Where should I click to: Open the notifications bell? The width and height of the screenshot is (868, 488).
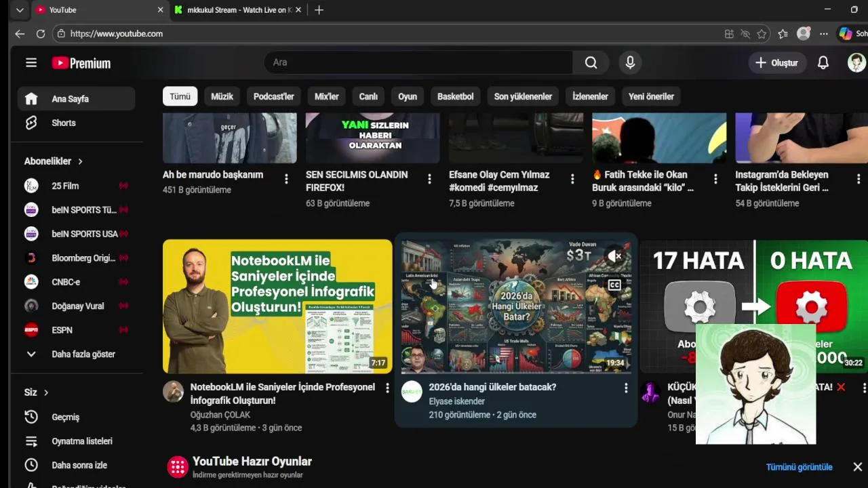[x=823, y=62]
